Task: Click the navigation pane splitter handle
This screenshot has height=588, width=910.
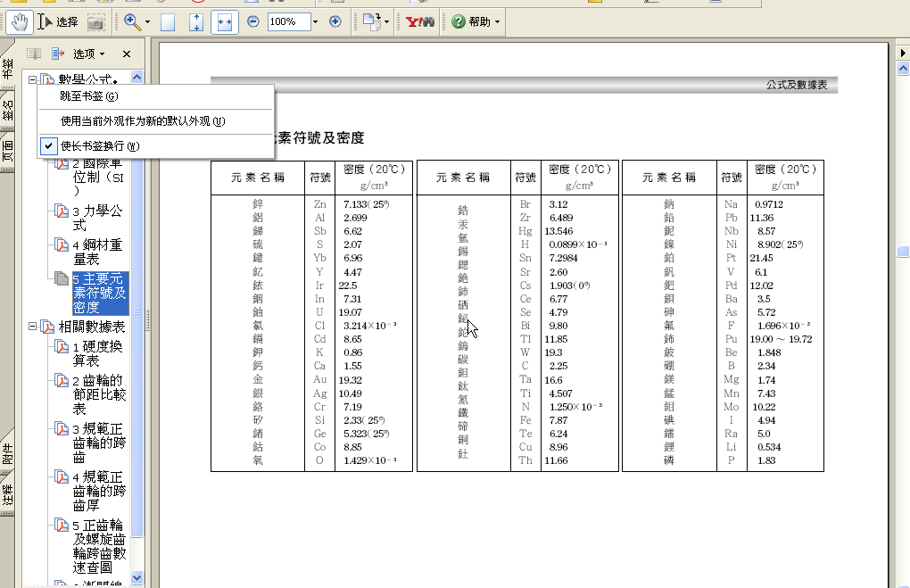Action: (148, 319)
